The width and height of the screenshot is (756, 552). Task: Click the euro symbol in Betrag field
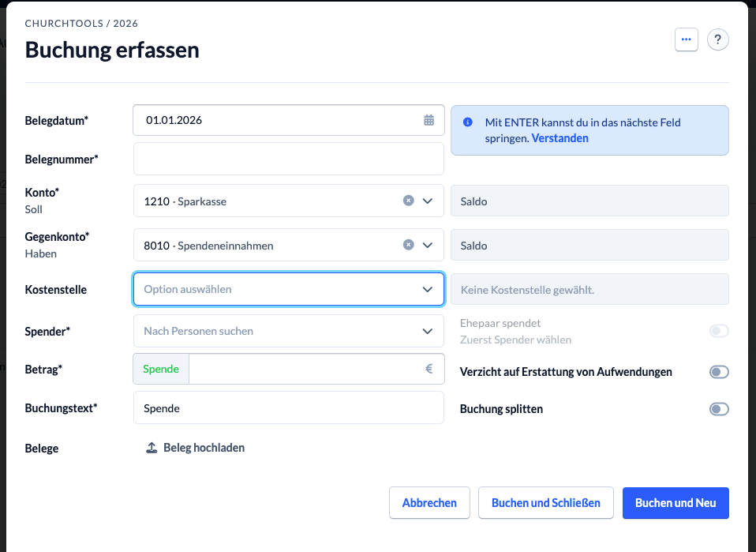click(429, 368)
